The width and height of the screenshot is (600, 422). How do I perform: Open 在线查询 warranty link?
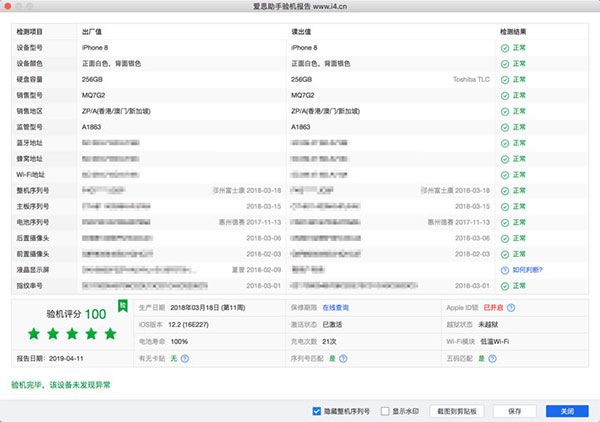pos(335,308)
